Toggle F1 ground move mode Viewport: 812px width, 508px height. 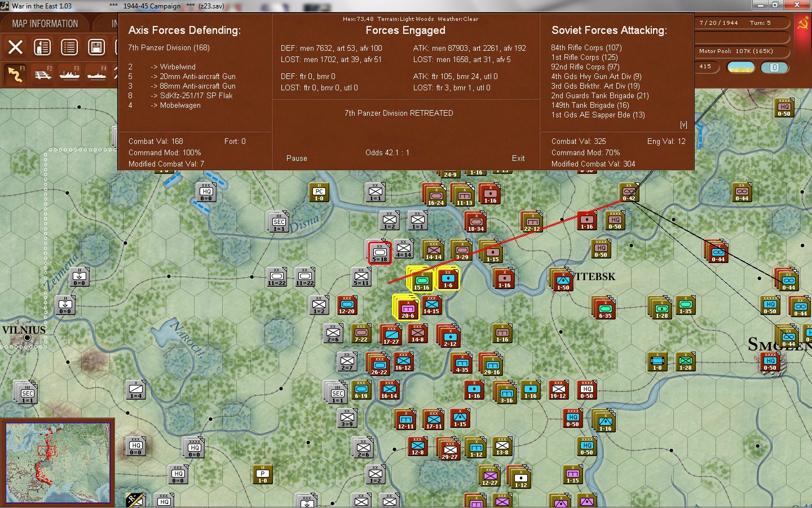pyautogui.click(x=16, y=74)
